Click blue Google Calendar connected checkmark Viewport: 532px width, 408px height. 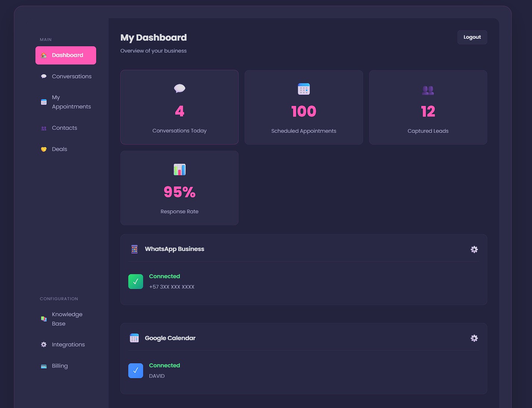[136, 371]
